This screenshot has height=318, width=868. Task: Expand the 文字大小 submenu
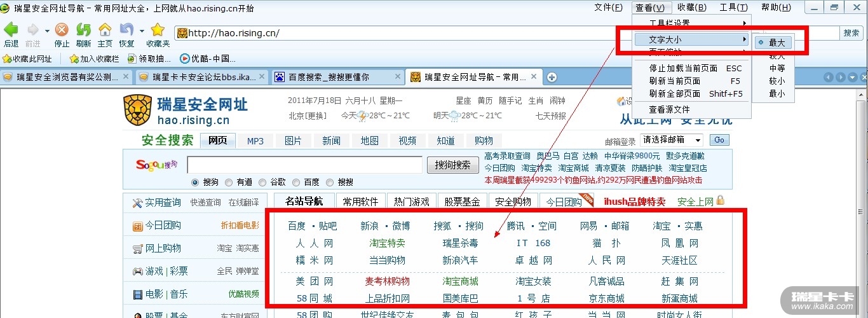click(x=692, y=39)
